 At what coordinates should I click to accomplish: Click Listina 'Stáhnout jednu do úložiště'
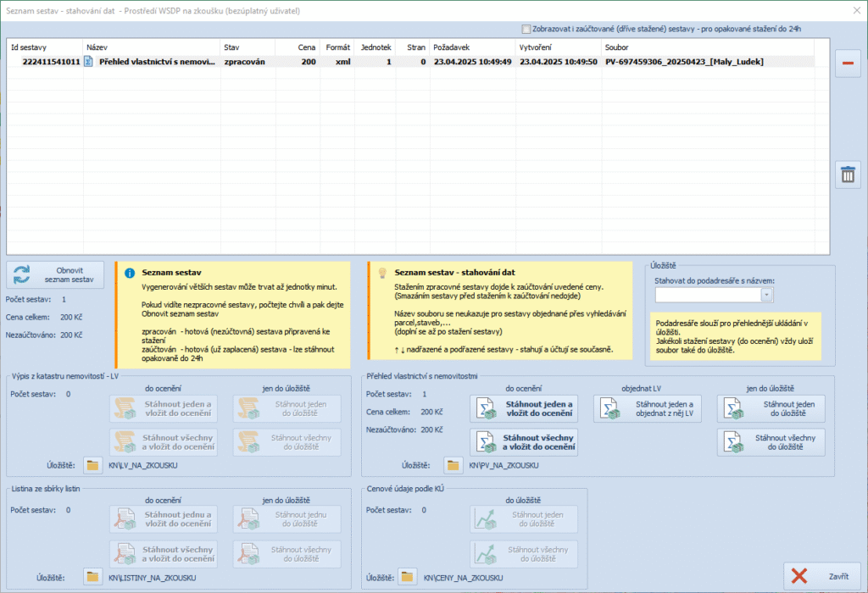287,519
